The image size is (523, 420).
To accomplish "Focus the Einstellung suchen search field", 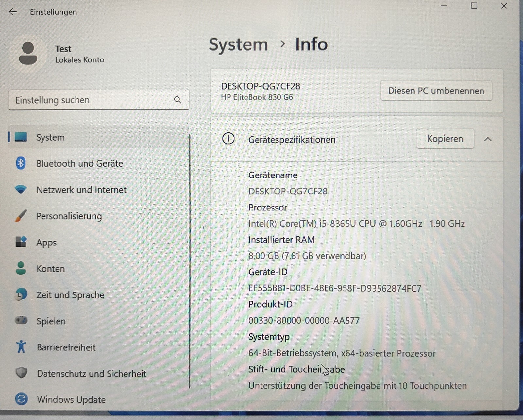I will pos(99,100).
